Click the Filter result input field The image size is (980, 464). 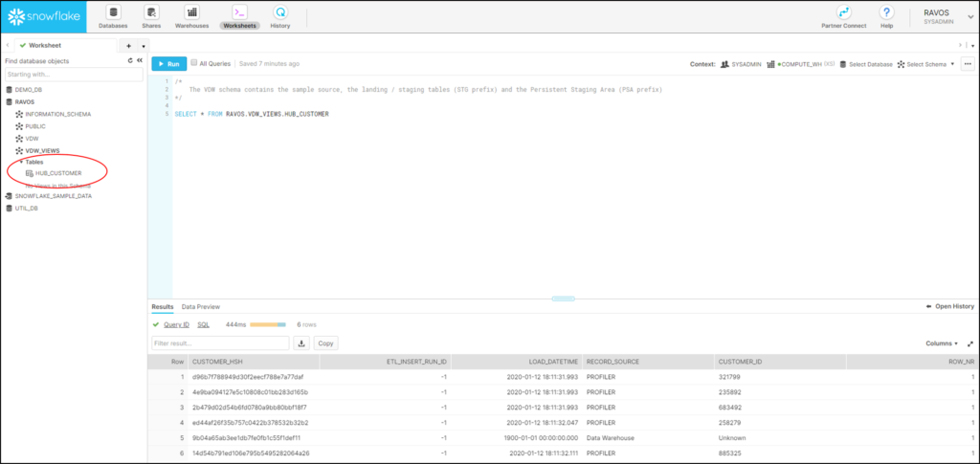pos(220,342)
